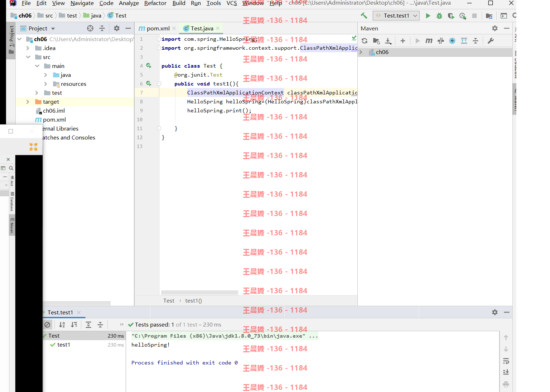The image size is (550, 392).
Task: Open the Refactor menu
Action: click(155, 3)
